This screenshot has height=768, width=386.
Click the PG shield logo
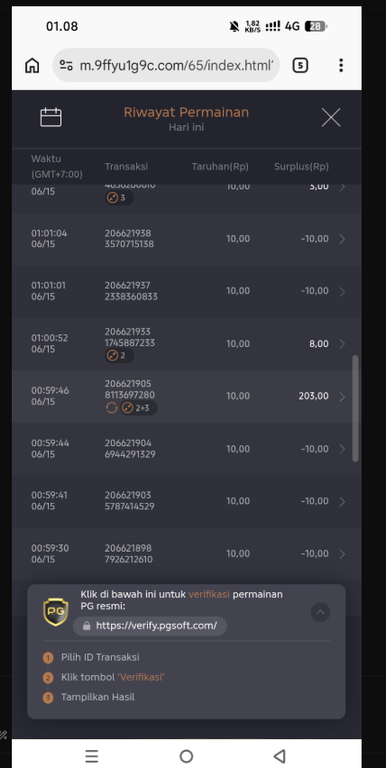[x=56, y=612]
